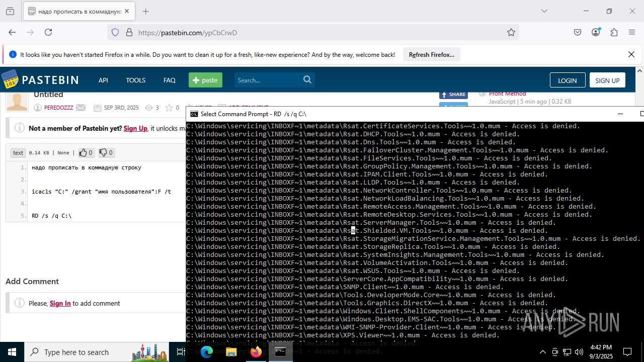644x362 pixels.
Task: Click the Facebook SHARE button
Action: (453, 95)
